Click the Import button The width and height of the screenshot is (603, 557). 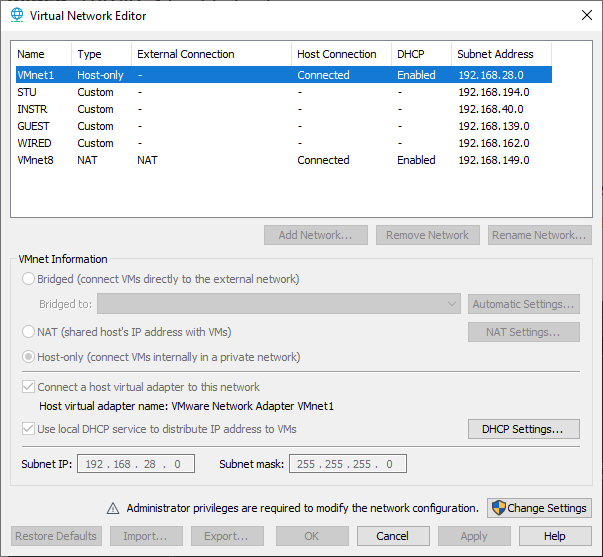[x=146, y=536]
